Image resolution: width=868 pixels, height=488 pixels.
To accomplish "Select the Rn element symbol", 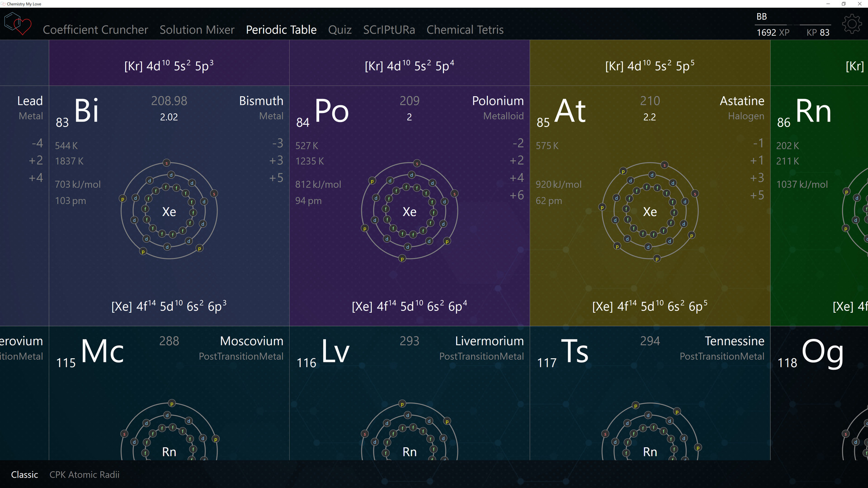I will click(x=813, y=111).
